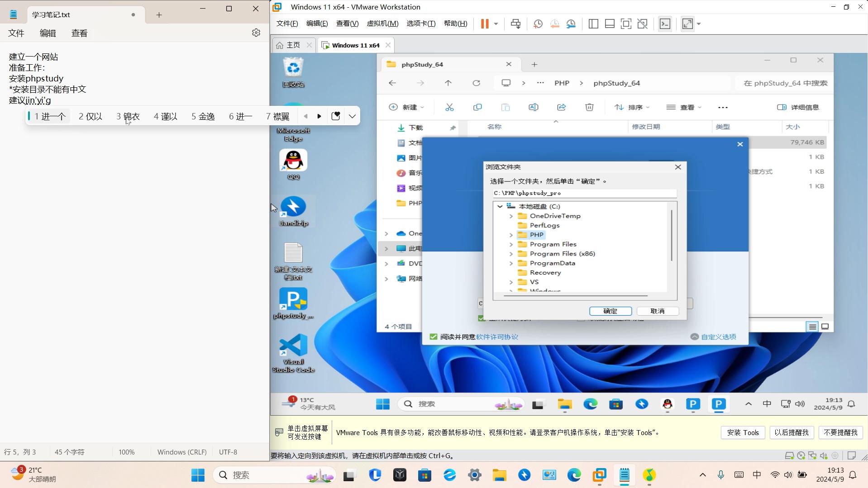
Task: Click Explorer cut scissors icon
Action: [449, 107]
